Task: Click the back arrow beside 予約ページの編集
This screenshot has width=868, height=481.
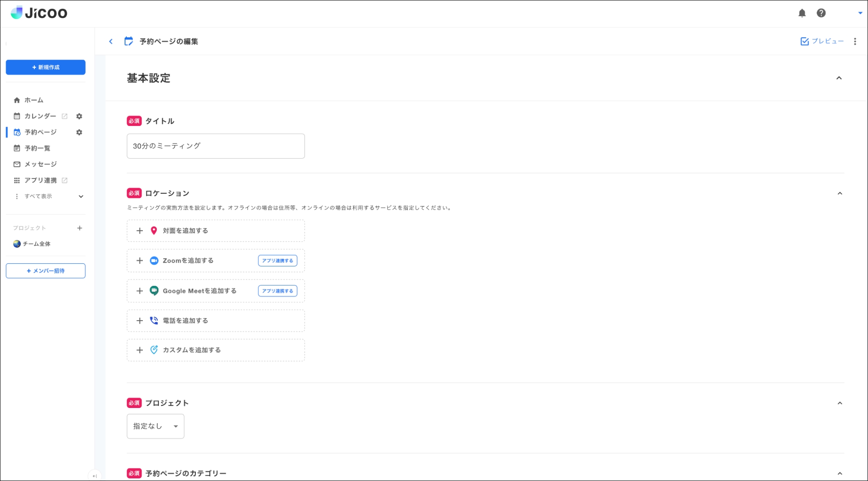Action: [111, 41]
